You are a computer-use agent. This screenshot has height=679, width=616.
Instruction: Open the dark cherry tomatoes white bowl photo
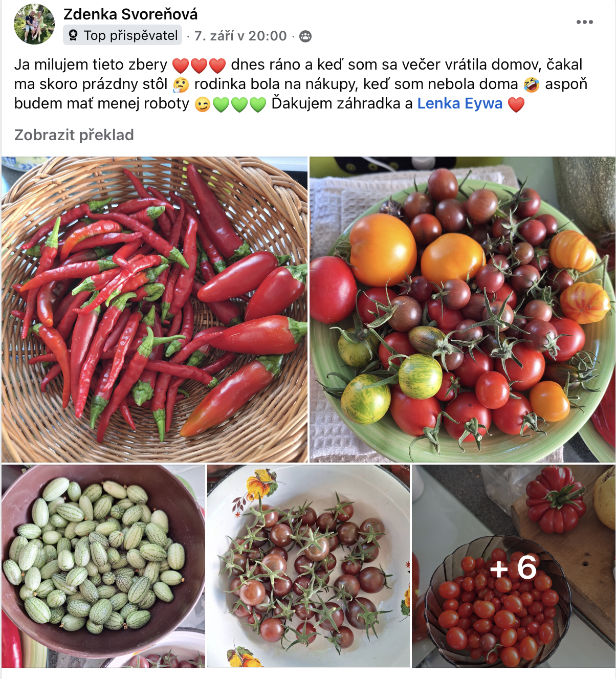(309, 566)
